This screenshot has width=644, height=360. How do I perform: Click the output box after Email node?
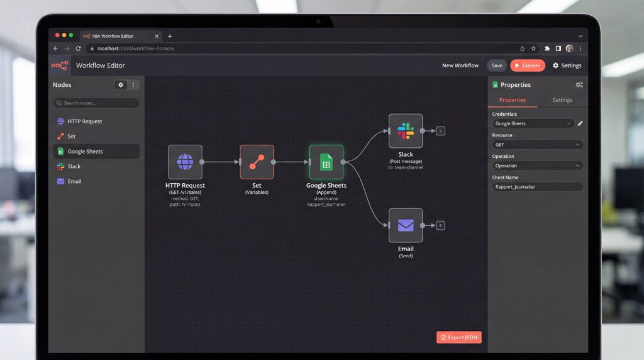point(440,225)
